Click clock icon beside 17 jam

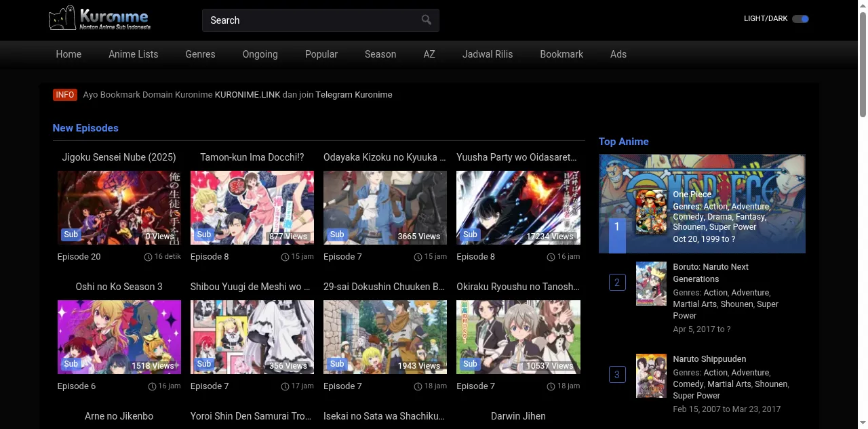(x=285, y=386)
